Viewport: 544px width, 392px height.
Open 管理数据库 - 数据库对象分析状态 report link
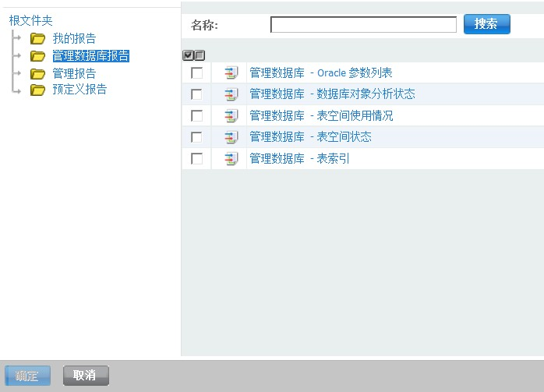(x=332, y=94)
